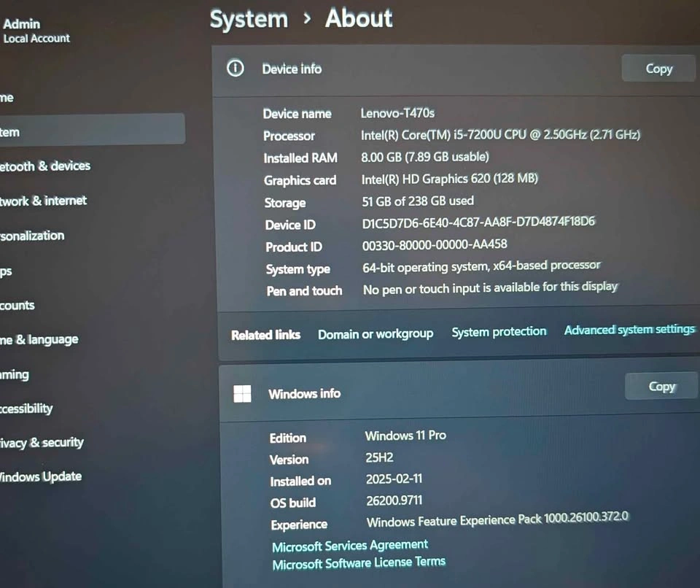Click the Storage value 51 GB of 238 GB
Viewport: 700px width, 588px height.
[x=418, y=201]
